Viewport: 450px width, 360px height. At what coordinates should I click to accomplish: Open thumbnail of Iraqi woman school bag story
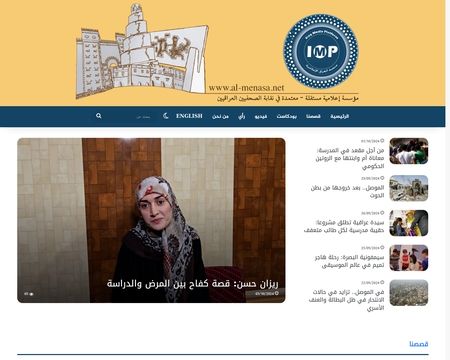pos(409,223)
